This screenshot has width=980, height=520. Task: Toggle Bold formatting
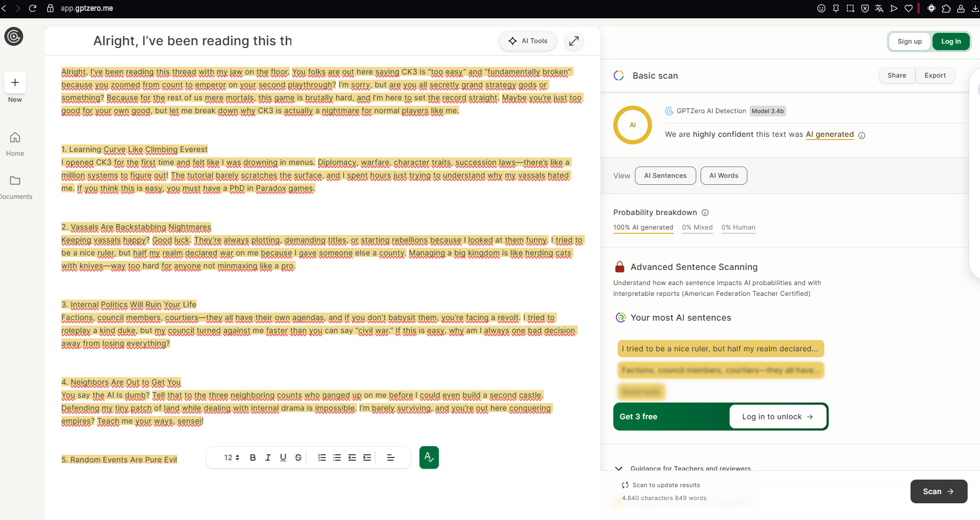pos(253,457)
